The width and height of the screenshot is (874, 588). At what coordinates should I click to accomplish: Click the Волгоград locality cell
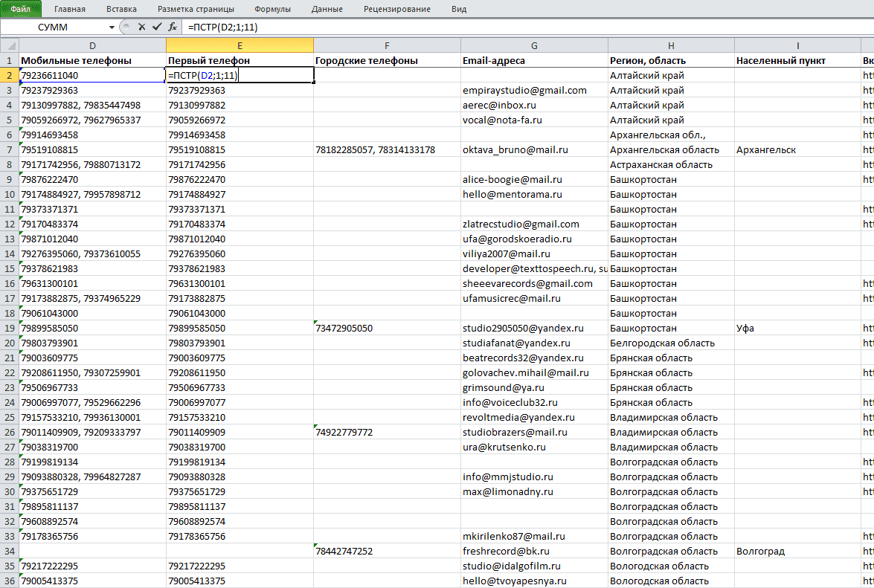(x=797, y=552)
